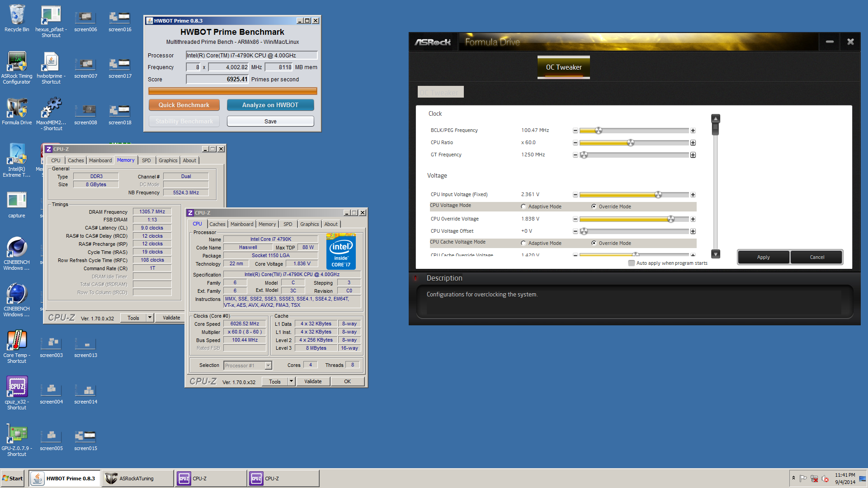Select the screen006 desktop file icon
Image resolution: width=868 pixels, height=488 pixels.
click(x=85, y=22)
